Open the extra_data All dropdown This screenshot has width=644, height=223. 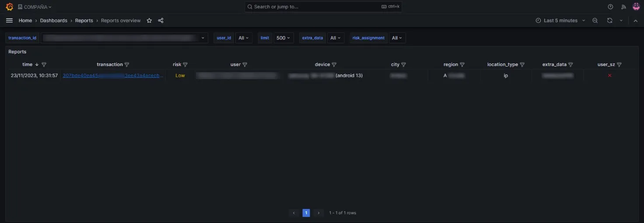(336, 38)
